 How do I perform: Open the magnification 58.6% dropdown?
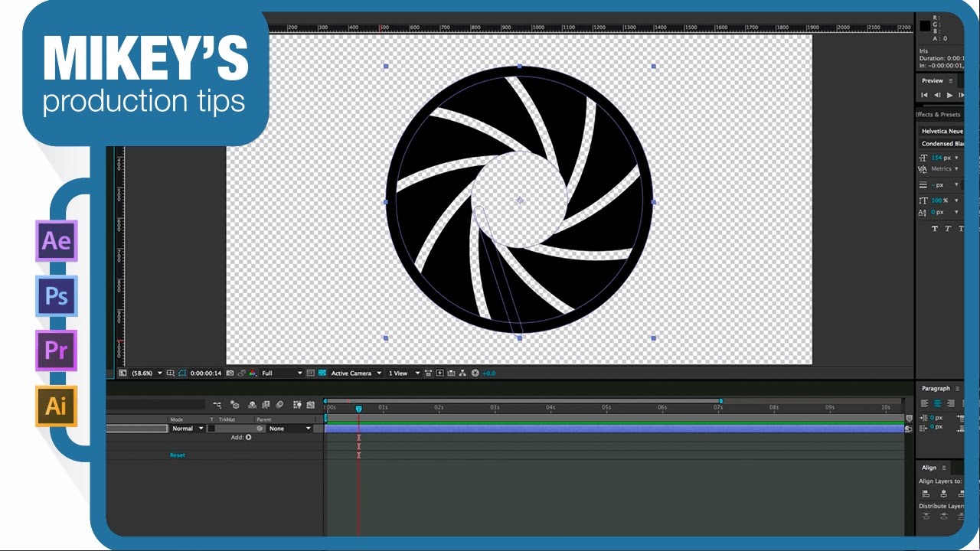coord(147,373)
